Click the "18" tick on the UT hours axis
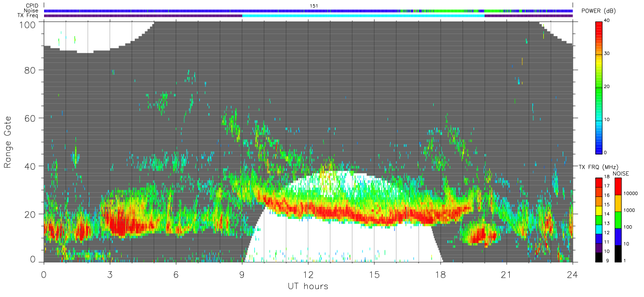 tap(440, 274)
